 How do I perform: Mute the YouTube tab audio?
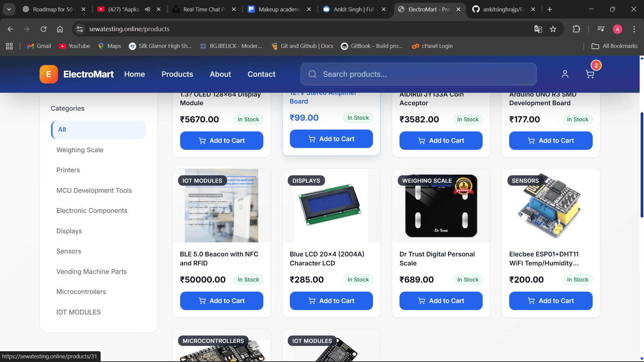coord(148,9)
